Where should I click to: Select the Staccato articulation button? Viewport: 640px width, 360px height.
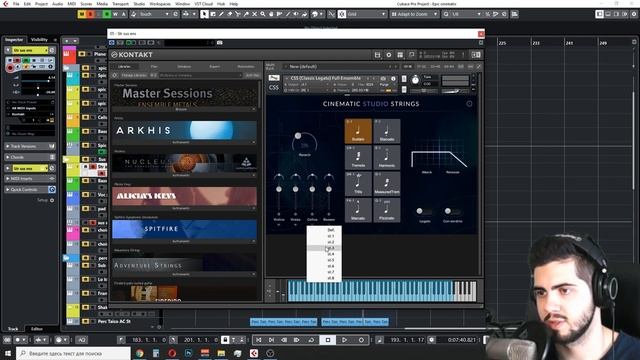pos(387,131)
